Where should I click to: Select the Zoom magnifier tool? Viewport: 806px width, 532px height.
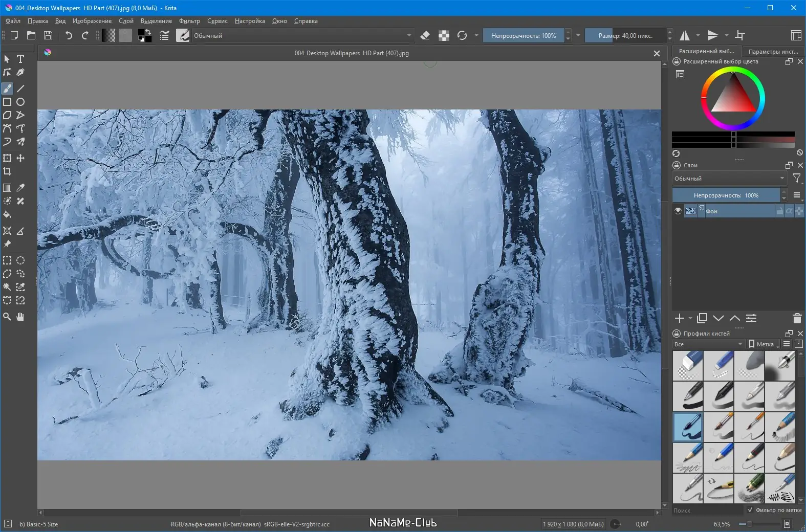(x=7, y=317)
